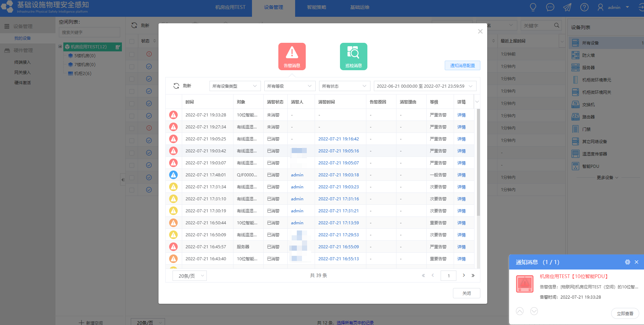Switch to the 基础运维 top tab

click(x=359, y=7)
